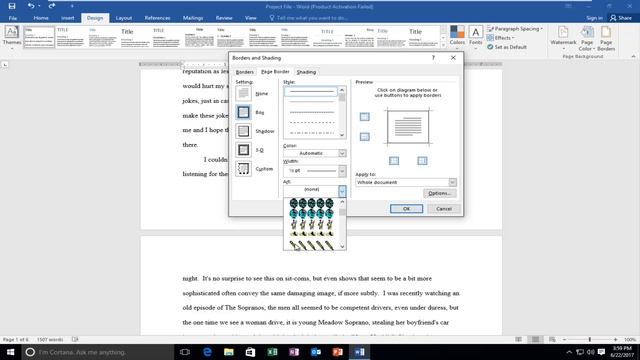Open the Store taskbar icon
Screen dimensions: 640x360
tap(251, 352)
